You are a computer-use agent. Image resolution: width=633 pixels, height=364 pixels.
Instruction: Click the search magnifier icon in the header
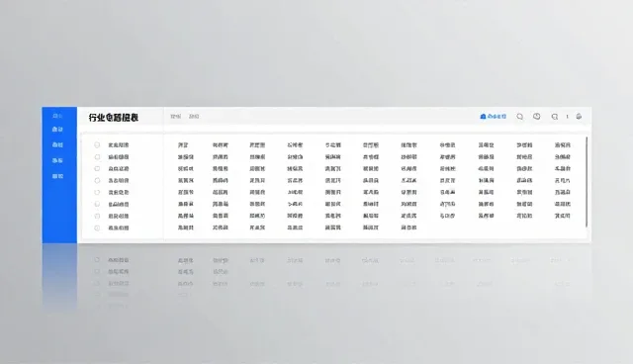tap(520, 117)
